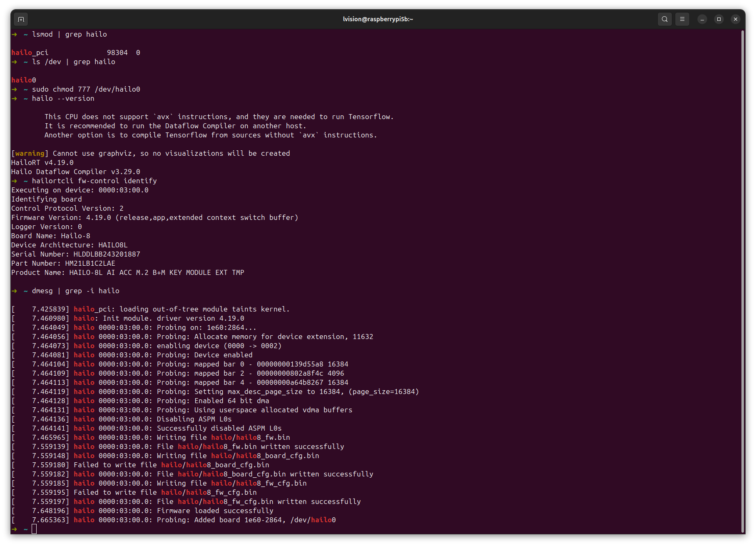Click 'Failed to write file hailo8_board_cfg.bin' line

pyautogui.click(x=140, y=465)
